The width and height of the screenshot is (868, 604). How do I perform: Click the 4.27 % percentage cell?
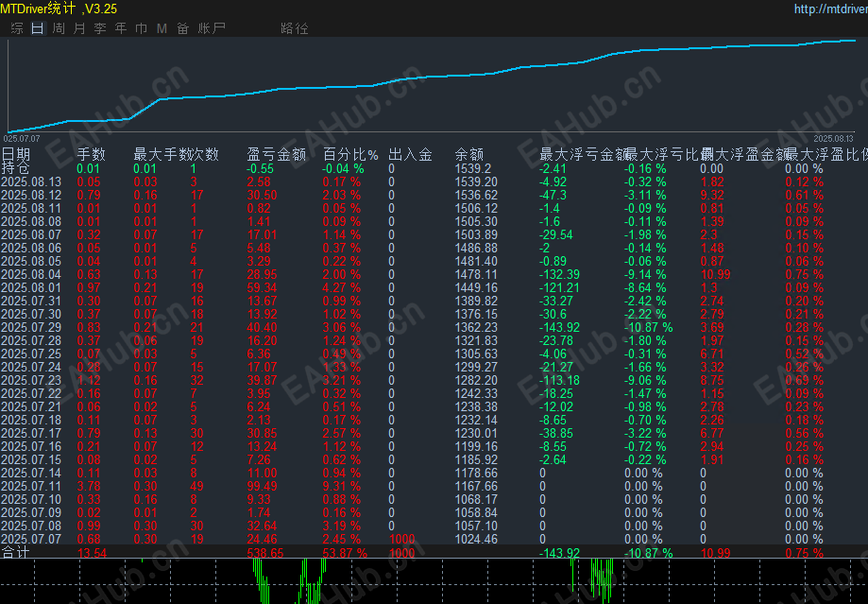[342, 287]
